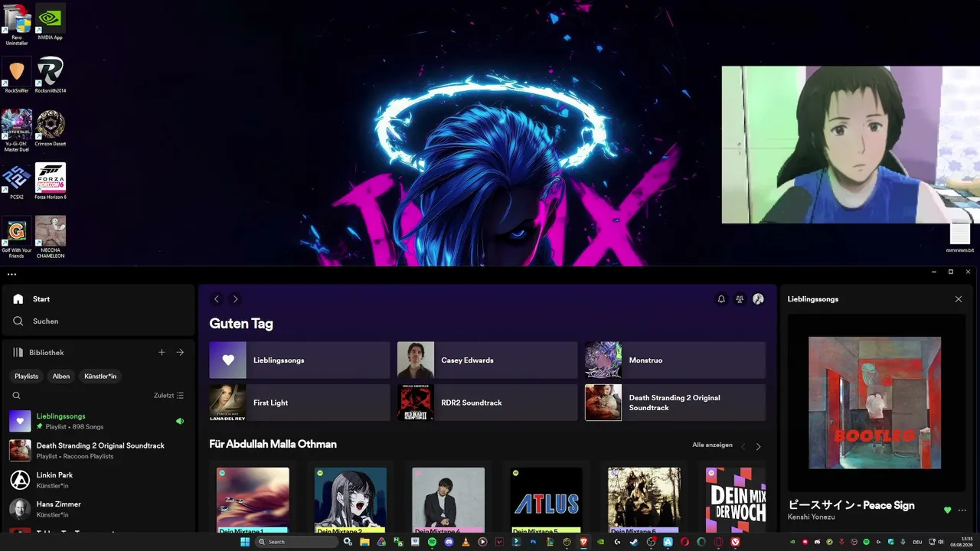Open Steam from the taskbar
Viewport: 980px width, 551px height.
pyautogui.click(x=634, y=542)
